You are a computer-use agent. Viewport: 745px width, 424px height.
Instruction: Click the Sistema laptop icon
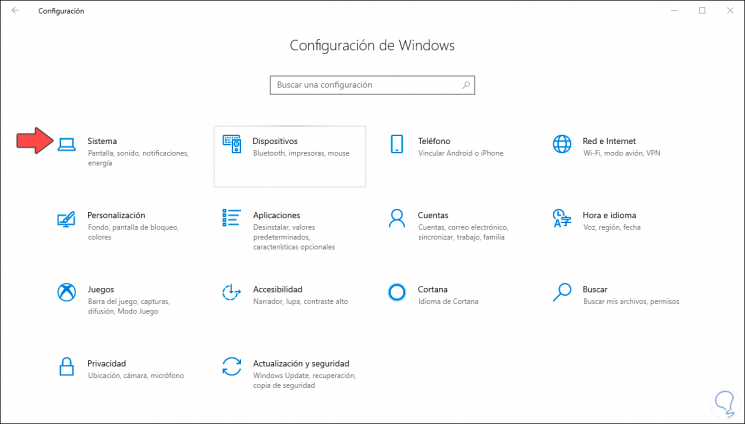coord(67,144)
